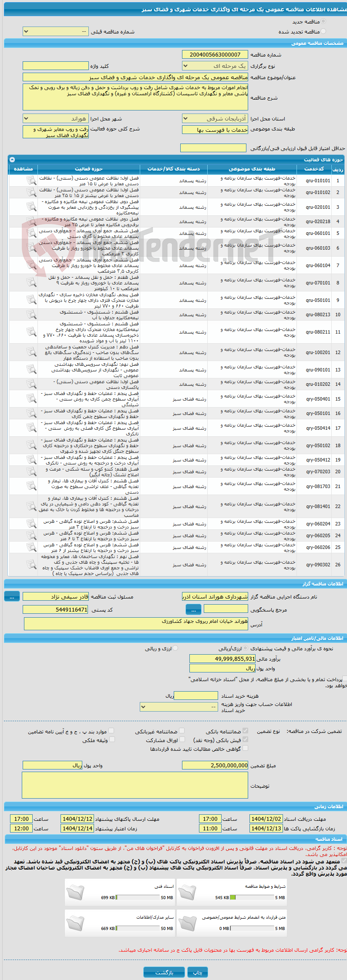The image size is (347, 980).
Task: Select the مناقصه تجدید شده radio button
Action: point(323,31)
